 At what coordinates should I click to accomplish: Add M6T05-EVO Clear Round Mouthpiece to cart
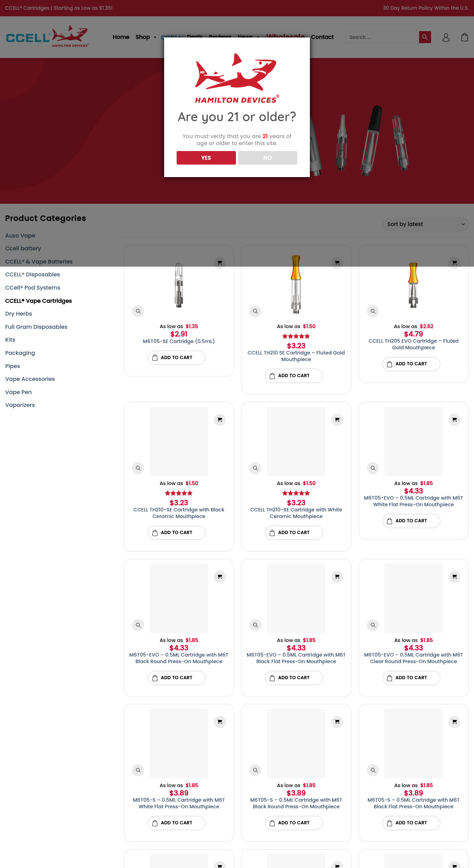pyautogui.click(x=411, y=678)
